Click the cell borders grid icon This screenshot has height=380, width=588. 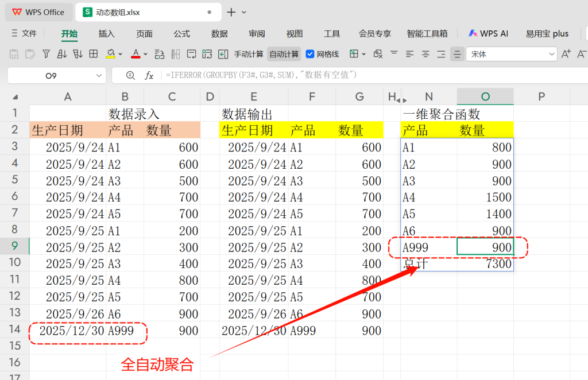pos(94,54)
